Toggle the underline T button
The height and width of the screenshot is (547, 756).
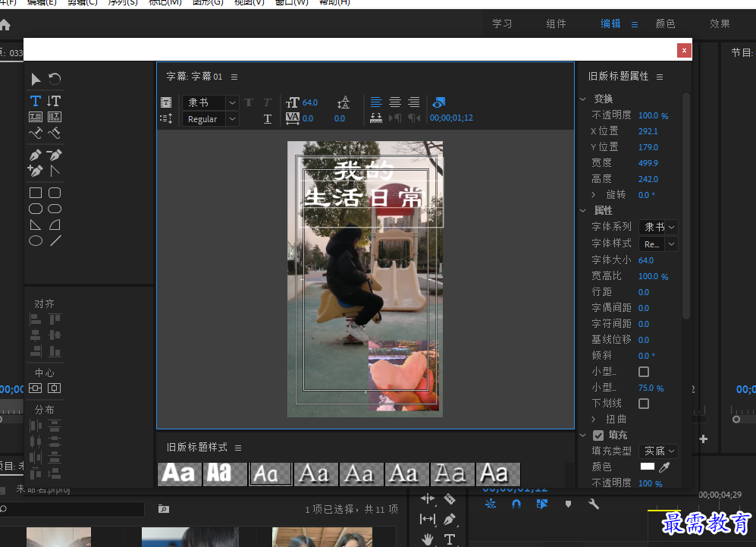pyautogui.click(x=268, y=118)
